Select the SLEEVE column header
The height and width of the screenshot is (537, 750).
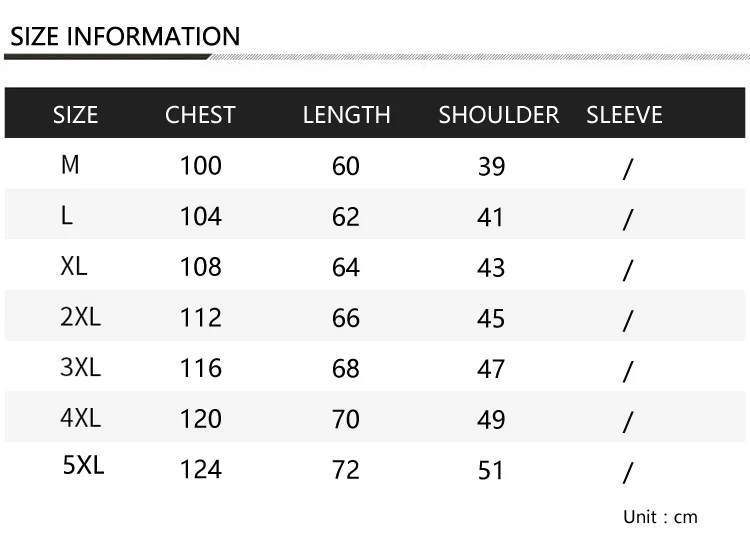point(624,115)
